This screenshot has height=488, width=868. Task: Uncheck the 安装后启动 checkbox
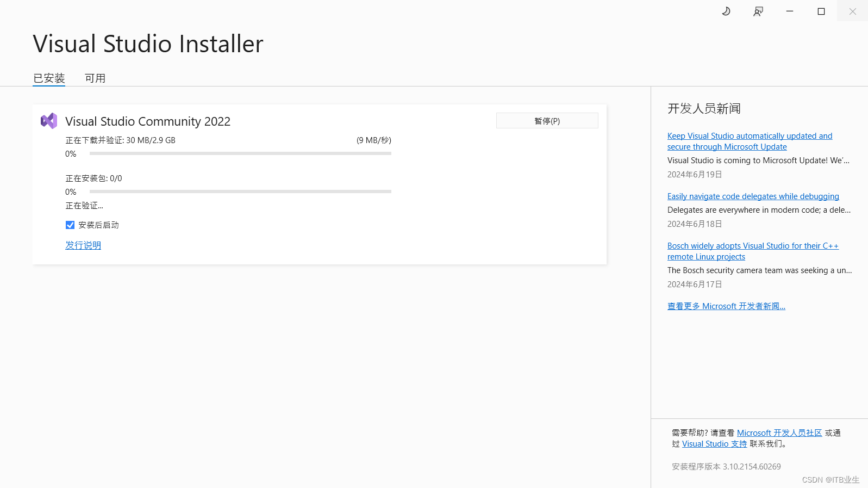[x=70, y=225]
